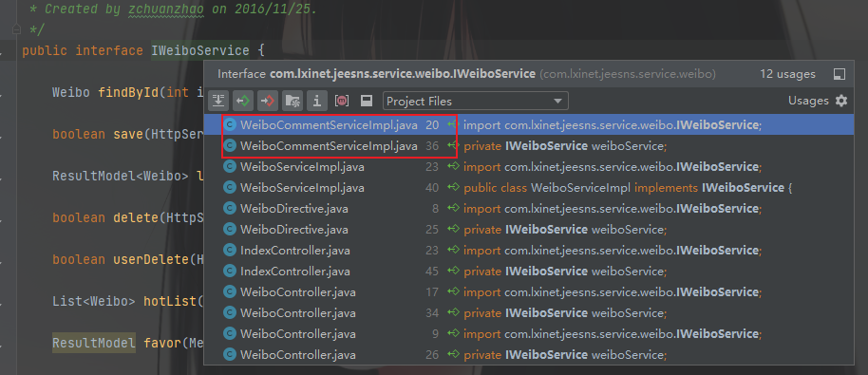This screenshot has width=868, height=375.
Task: Click userDelete method name in editor
Action: coord(151,259)
